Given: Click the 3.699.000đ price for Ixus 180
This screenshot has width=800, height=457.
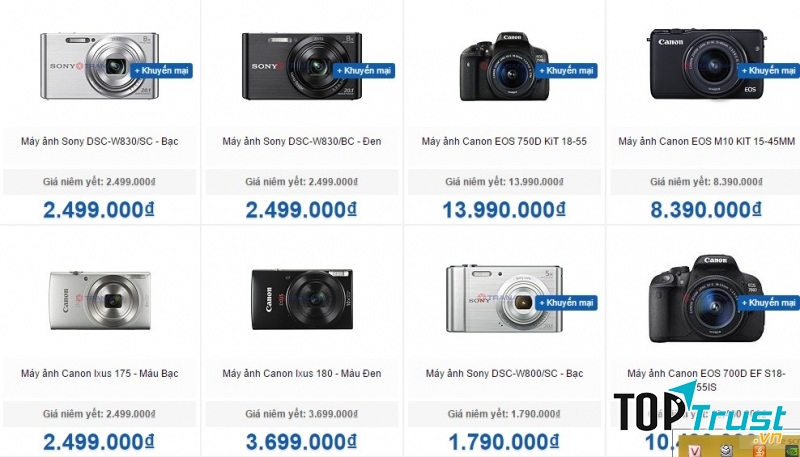Looking at the screenshot, I should [x=302, y=442].
